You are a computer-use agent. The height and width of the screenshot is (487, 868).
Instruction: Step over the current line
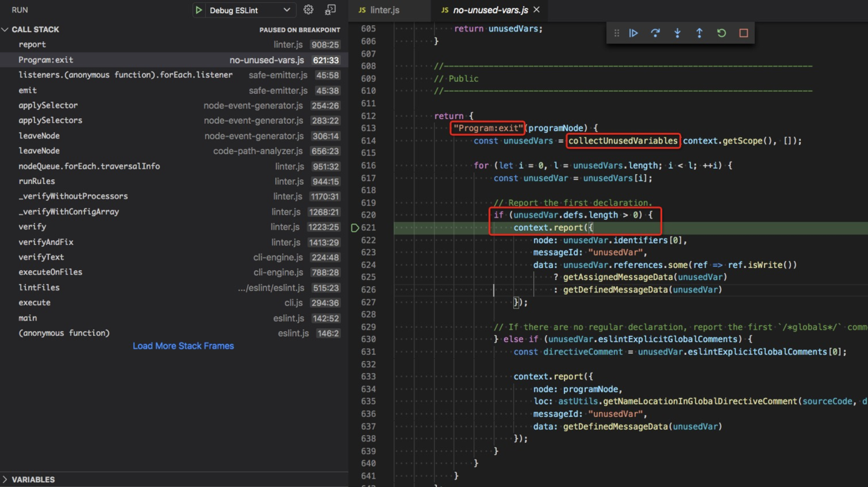(655, 32)
